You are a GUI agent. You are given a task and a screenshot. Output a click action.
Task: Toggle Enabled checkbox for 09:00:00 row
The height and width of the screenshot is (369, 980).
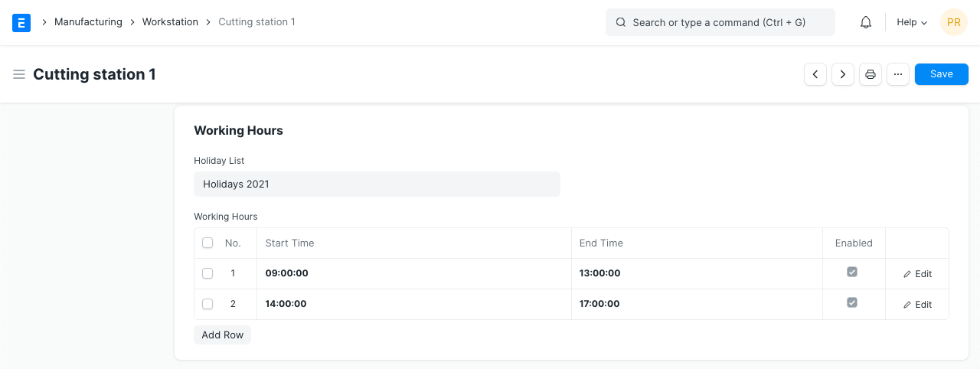tap(852, 272)
